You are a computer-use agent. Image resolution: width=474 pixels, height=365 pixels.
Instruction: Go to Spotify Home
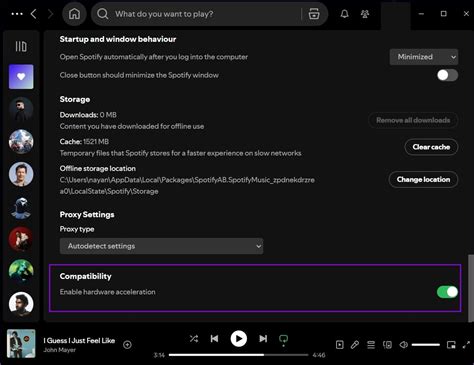pos(74,14)
